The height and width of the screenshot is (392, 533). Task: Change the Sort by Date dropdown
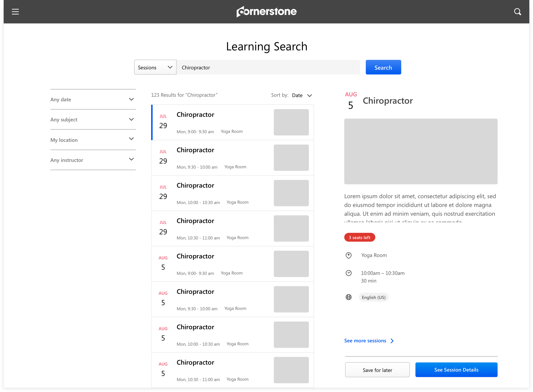(302, 95)
